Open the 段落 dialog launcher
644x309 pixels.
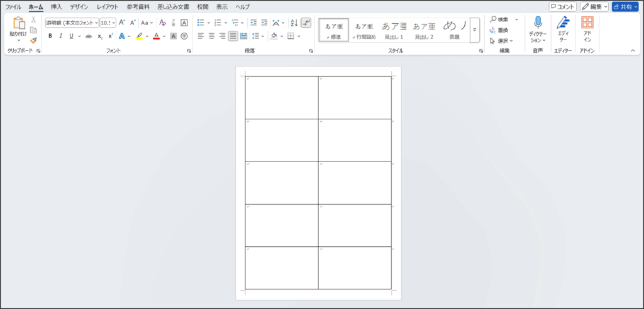click(311, 51)
